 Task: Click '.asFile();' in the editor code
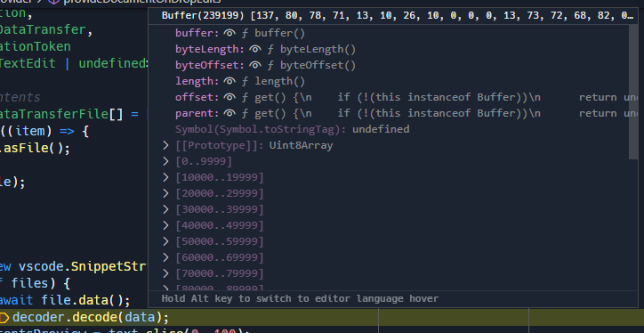[36, 148]
